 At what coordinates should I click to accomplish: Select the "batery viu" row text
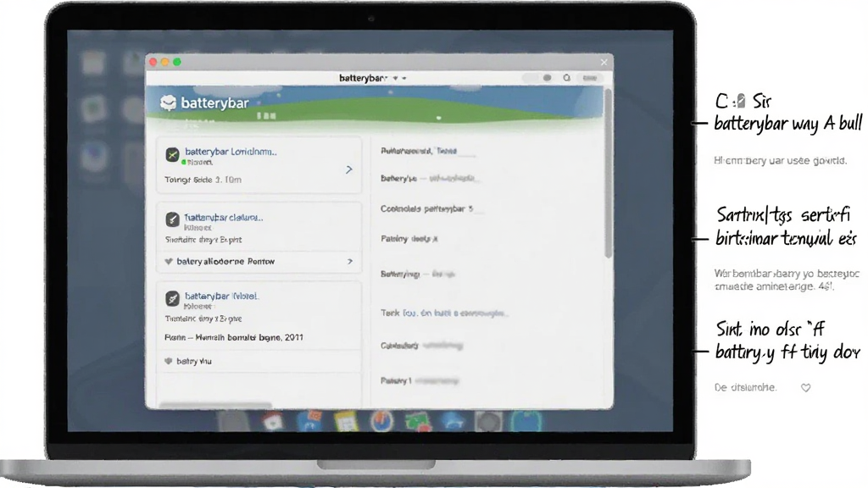point(194,361)
